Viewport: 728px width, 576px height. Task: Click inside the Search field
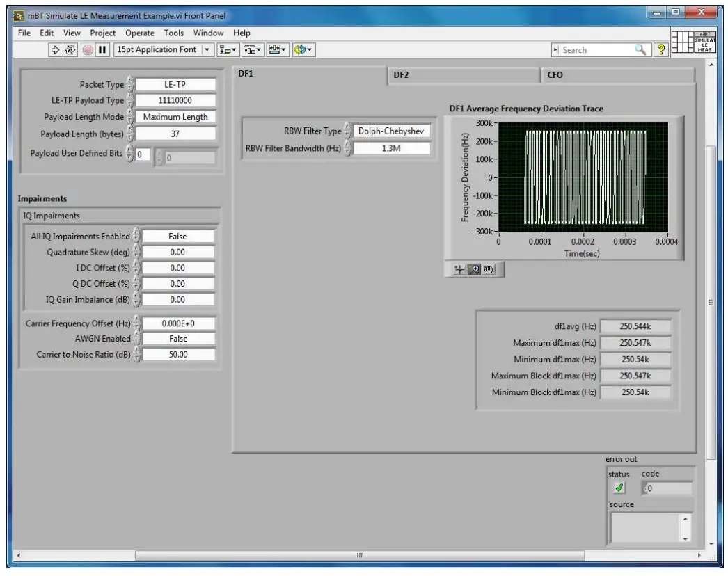[599, 48]
